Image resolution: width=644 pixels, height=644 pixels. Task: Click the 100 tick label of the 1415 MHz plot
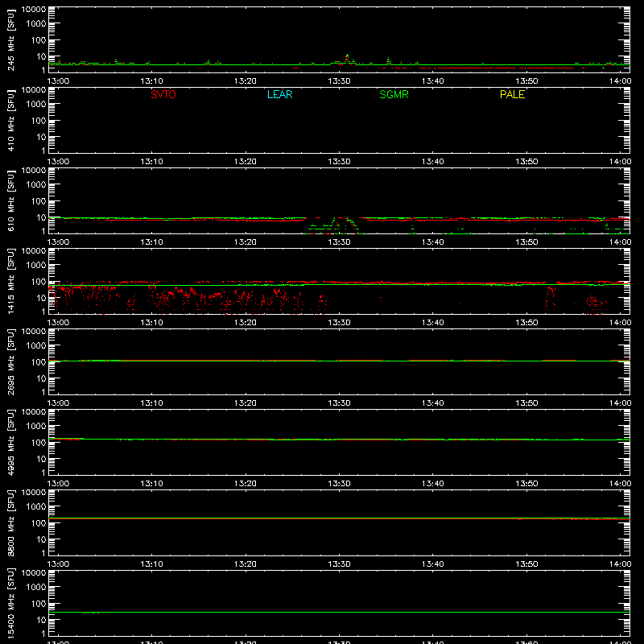(x=39, y=281)
